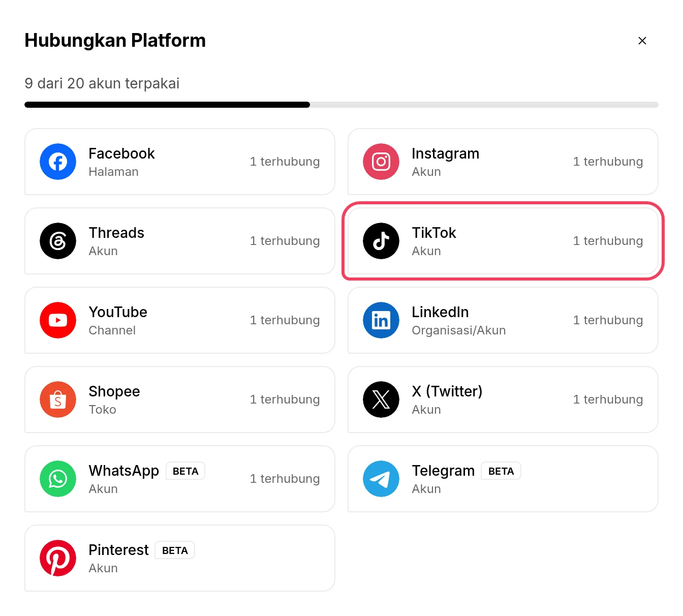Click the BETA badge beside WhatsApp
Screen dimensions: 683x616
click(x=185, y=471)
